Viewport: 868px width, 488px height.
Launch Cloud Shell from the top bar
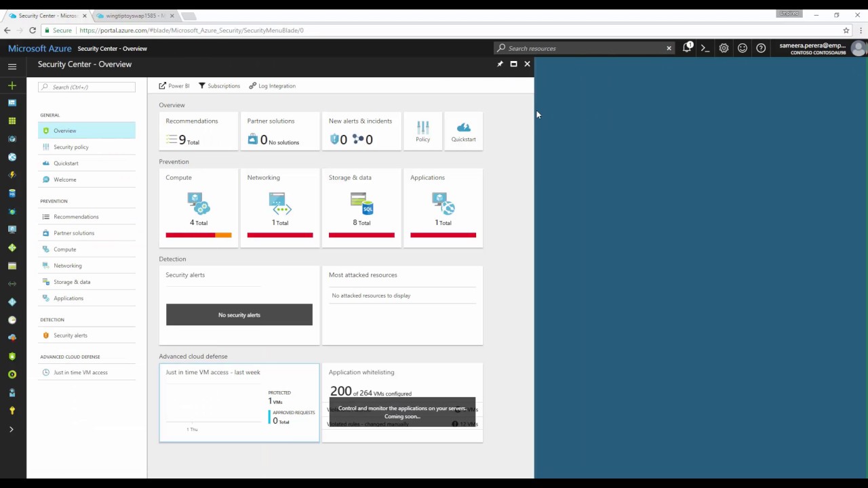(x=705, y=48)
